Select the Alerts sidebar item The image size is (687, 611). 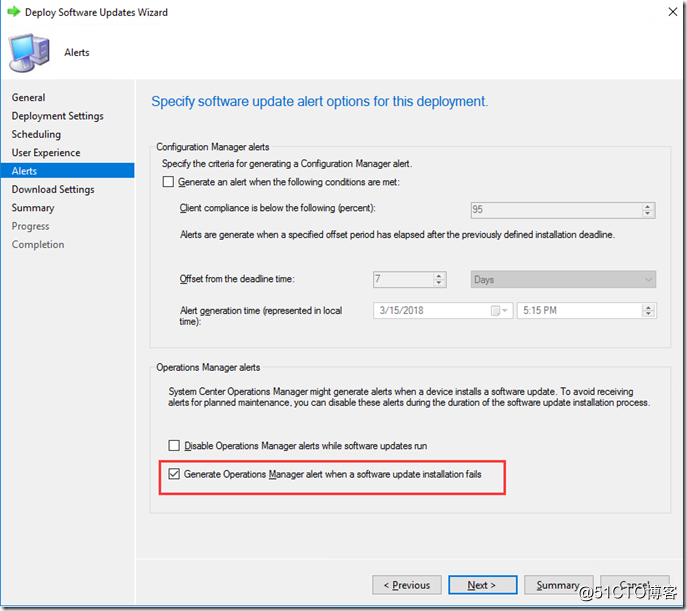(x=67, y=171)
